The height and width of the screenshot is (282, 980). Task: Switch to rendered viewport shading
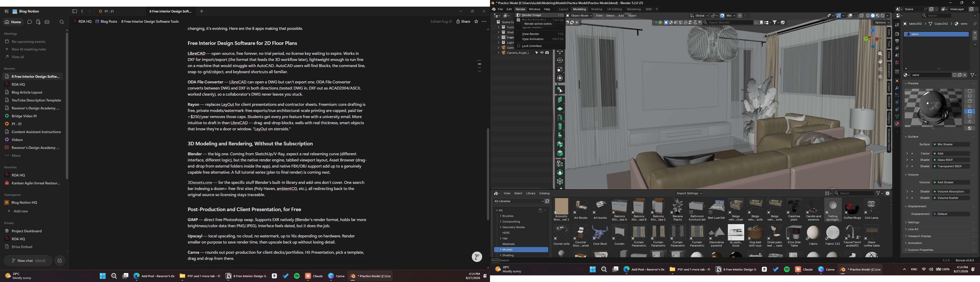click(883, 16)
